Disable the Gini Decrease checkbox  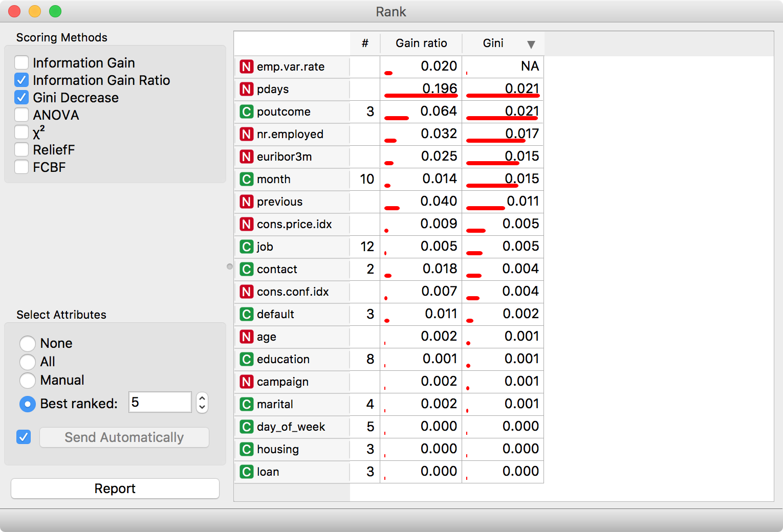tap(21, 97)
